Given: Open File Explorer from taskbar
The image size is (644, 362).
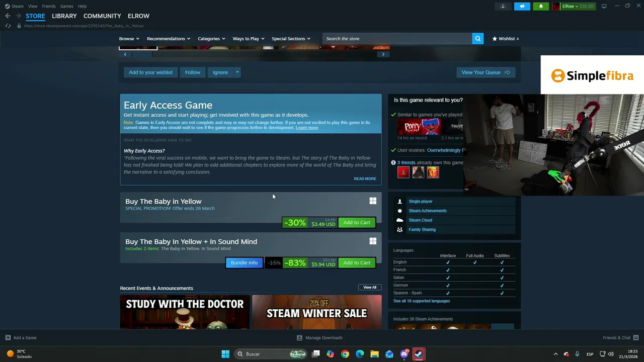Looking at the screenshot, I should click(374, 354).
